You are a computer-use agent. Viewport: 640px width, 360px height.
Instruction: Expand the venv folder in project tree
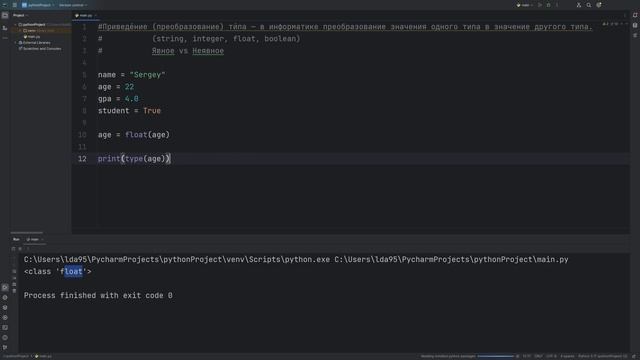coord(20,31)
